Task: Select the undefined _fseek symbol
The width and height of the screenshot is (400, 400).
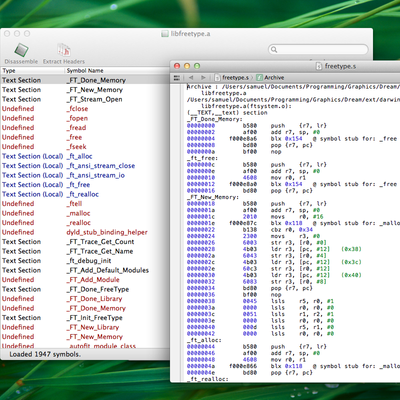Action: [x=85, y=147]
